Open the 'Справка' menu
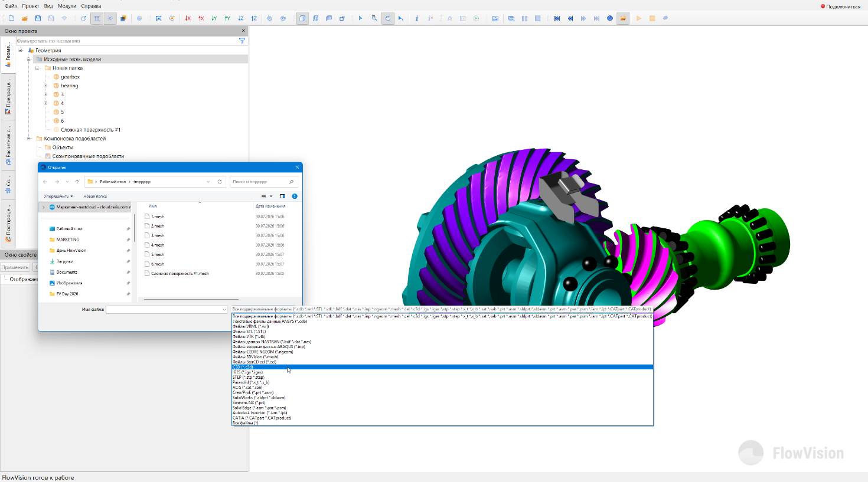 coord(91,6)
